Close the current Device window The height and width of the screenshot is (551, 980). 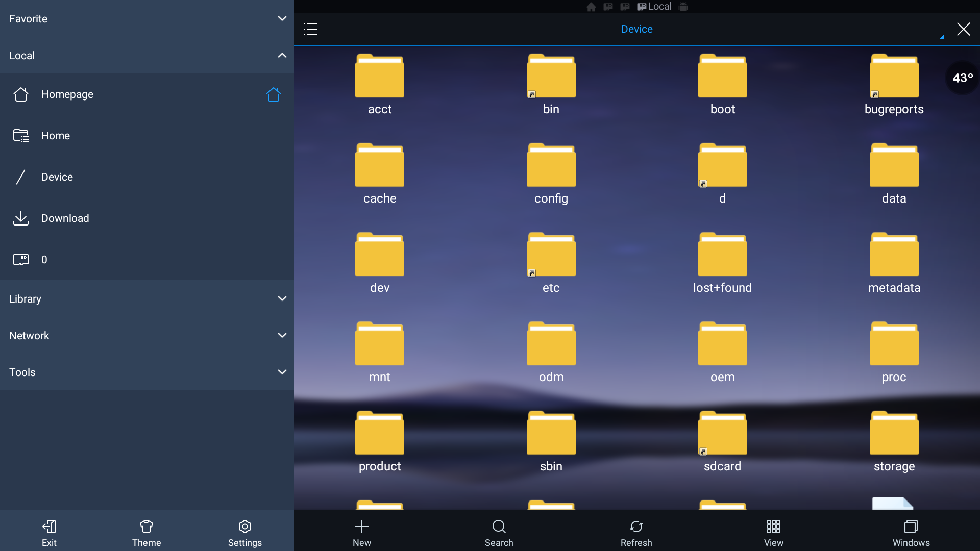click(964, 29)
